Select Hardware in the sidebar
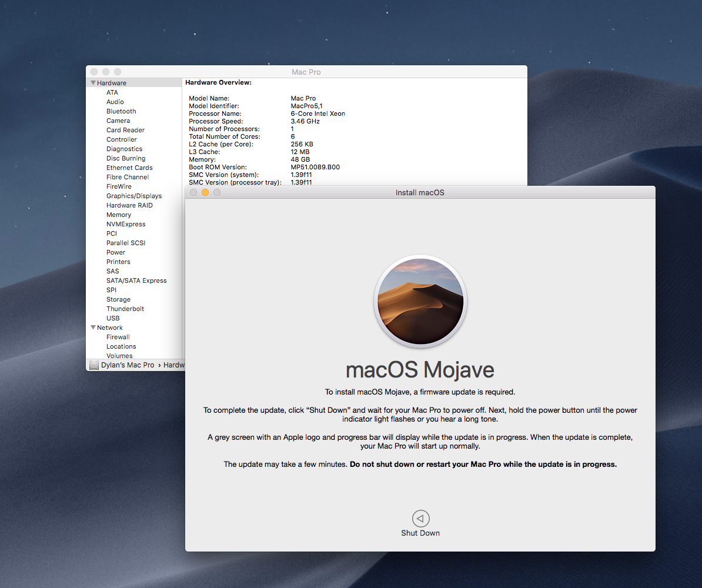 [x=112, y=83]
